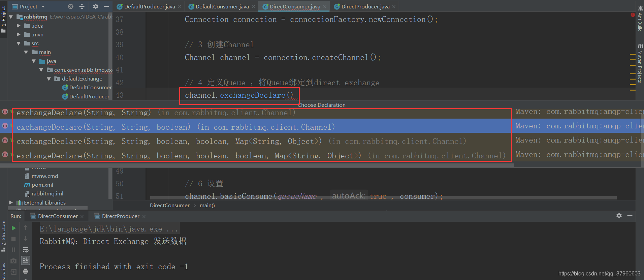Click the locate/scroll-from-source target icon
Viewport: 644px width, 280px height.
click(70, 6)
